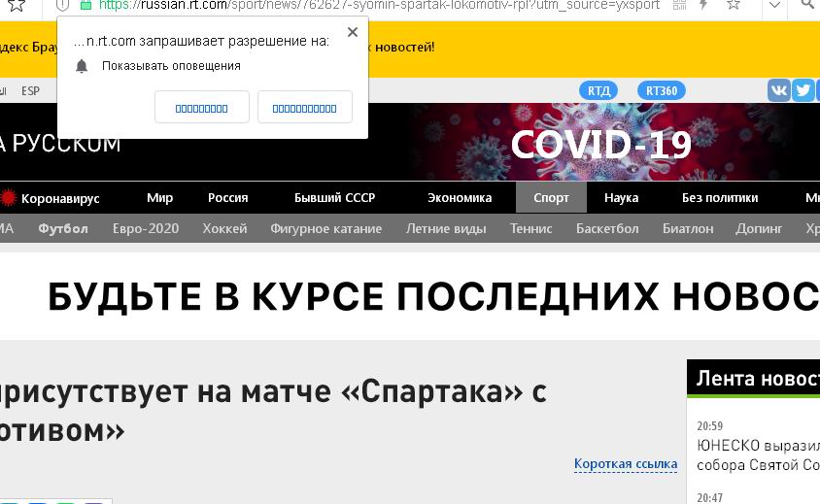This screenshot has width=820, height=504.
Task: Open RT's Twitter social page icon
Action: pyautogui.click(x=803, y=90)
